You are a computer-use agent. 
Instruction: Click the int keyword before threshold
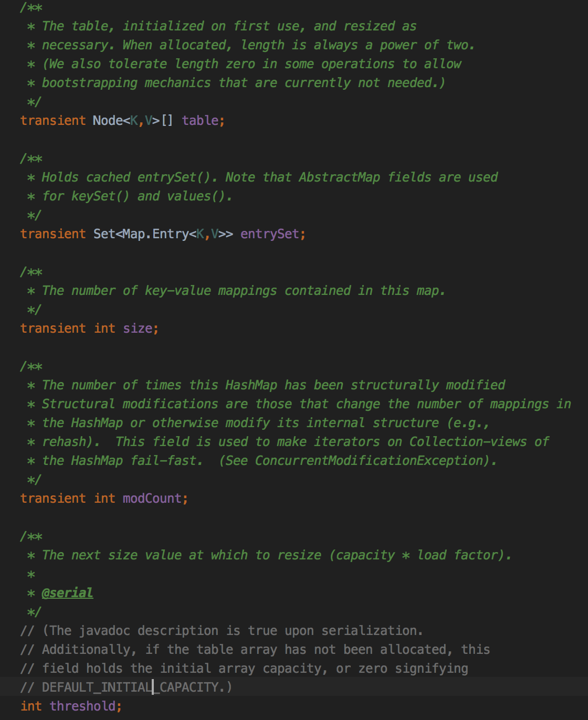(x=31, y=706)
